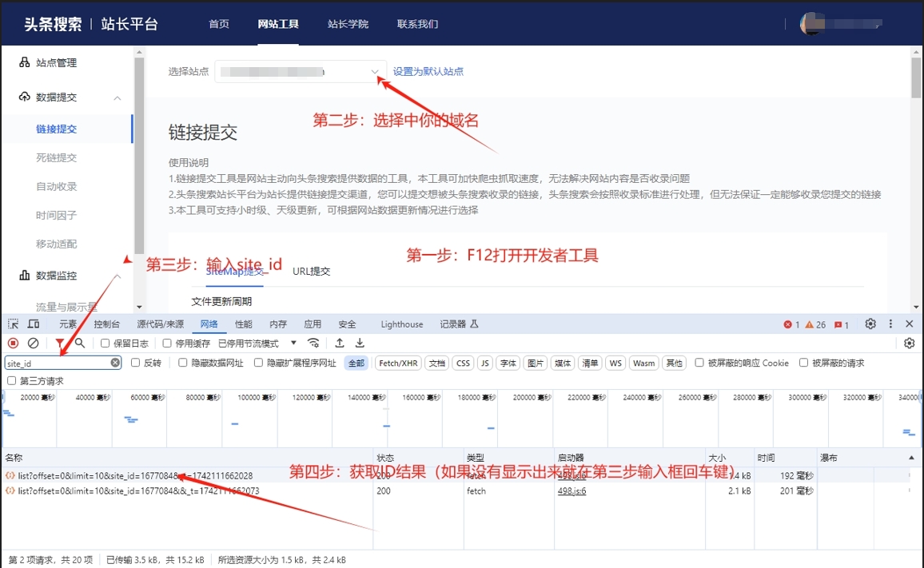This screenshot has height=568, width=924.
Task: Open the 选择站点 dropdown
Action: 301,72
